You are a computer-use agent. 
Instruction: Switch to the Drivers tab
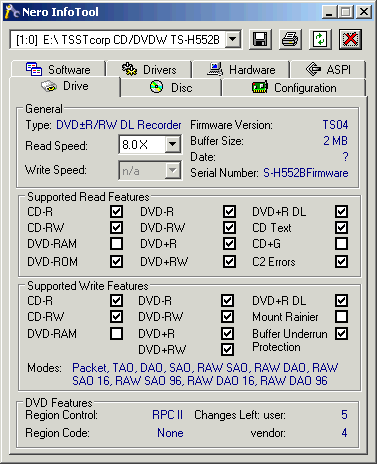149,69
